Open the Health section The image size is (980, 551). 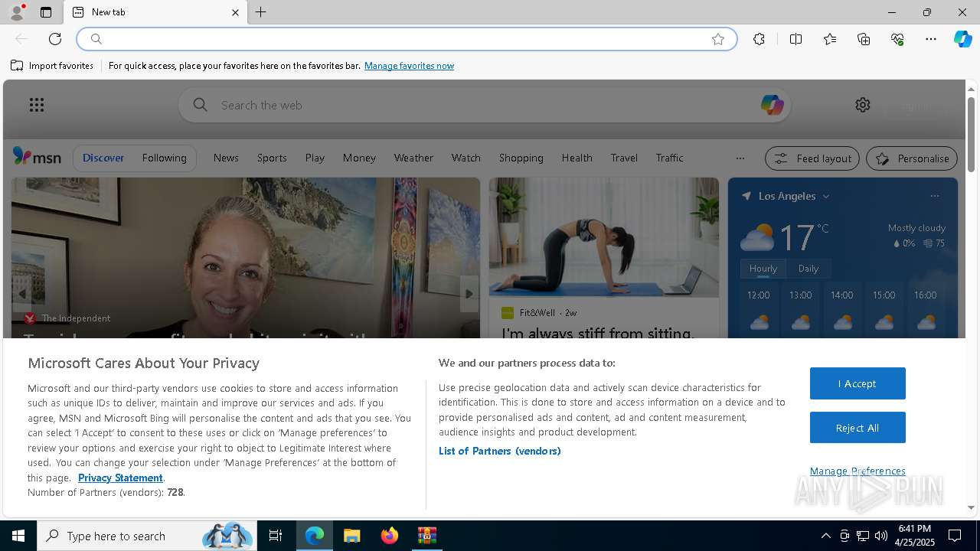[x=577, y=158]
